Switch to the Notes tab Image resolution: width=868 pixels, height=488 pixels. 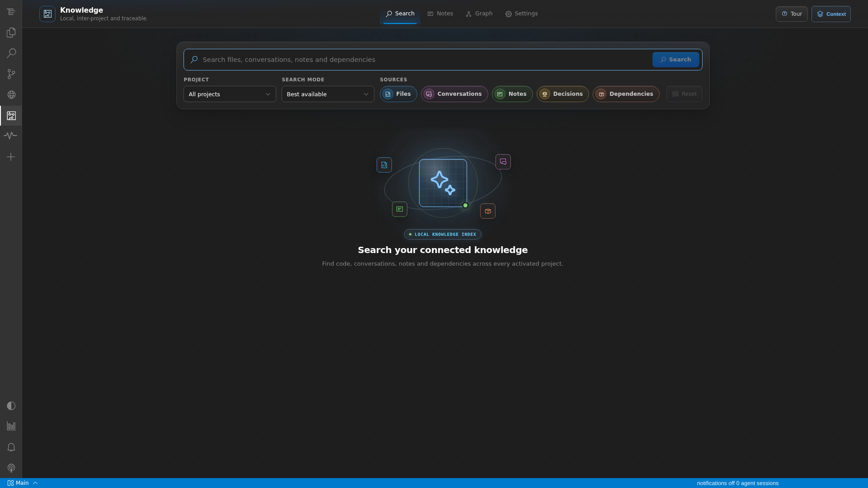tap(440, 14)
